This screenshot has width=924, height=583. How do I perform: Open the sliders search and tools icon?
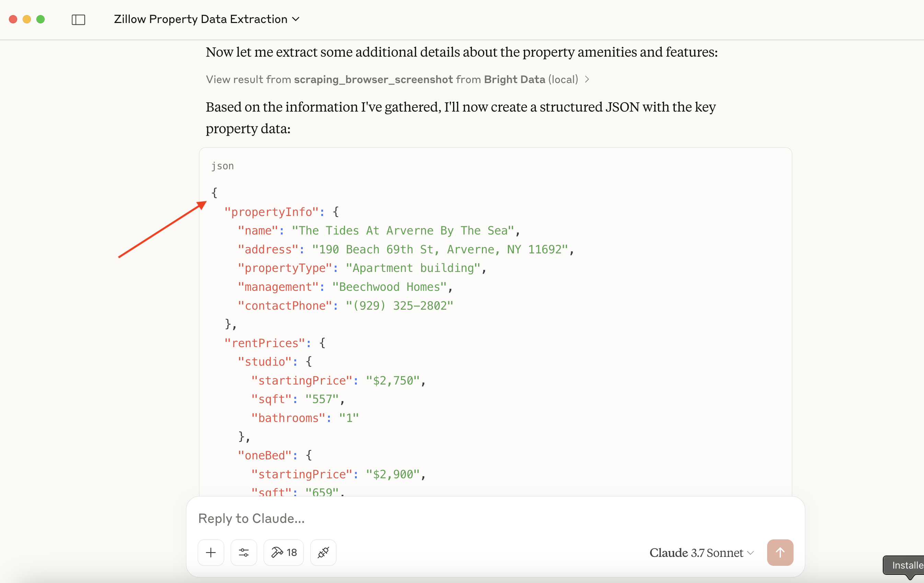[x=244, y=552]
